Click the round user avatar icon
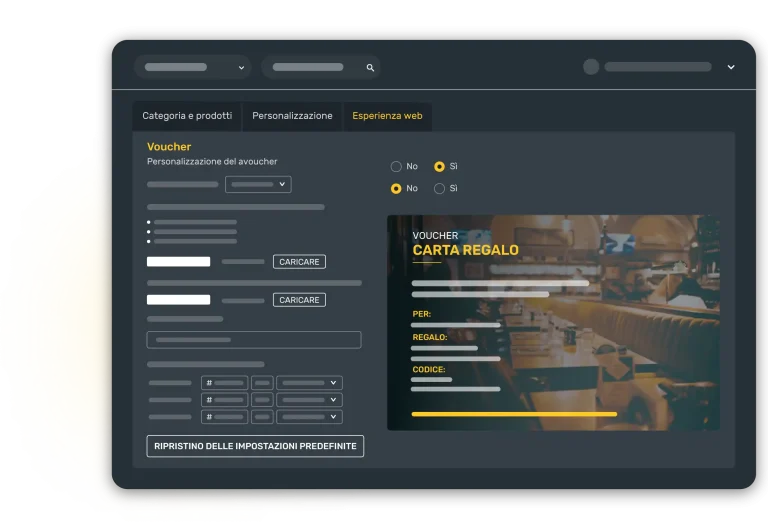Screen dimensions: 768x522 click(x=591, y=67)
